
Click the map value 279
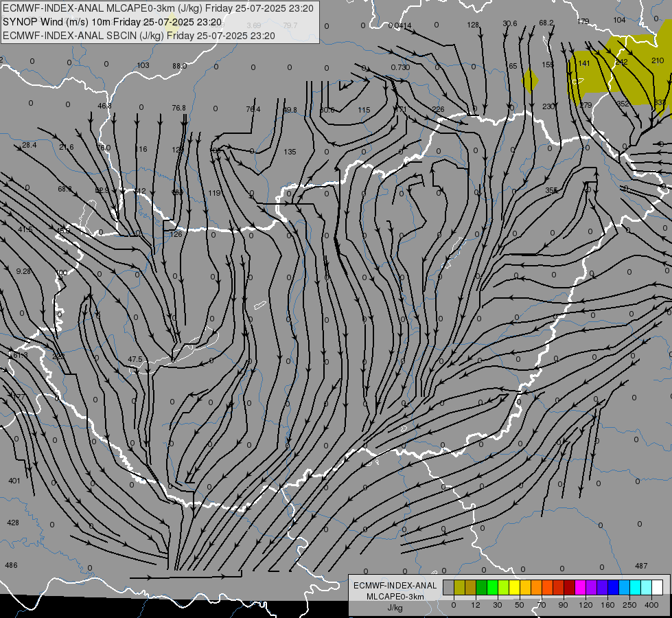586,105
